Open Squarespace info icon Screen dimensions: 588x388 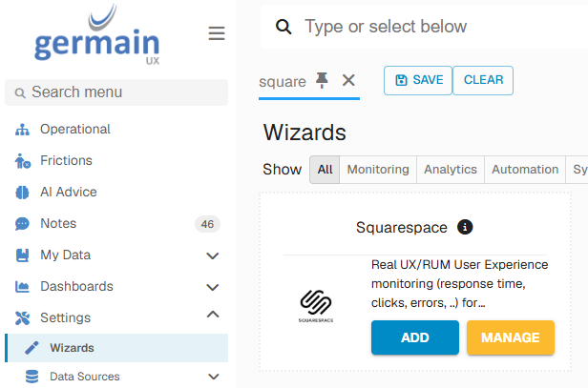[465, 227]
